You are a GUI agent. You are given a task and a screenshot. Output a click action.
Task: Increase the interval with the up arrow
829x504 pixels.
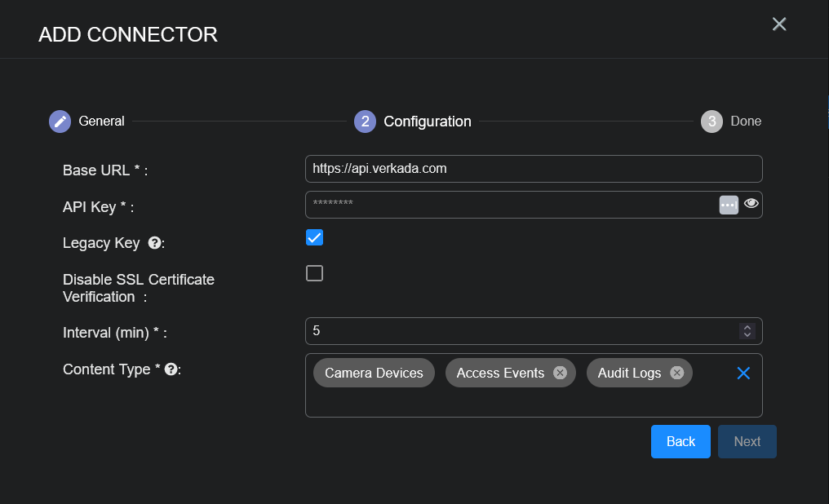coord(747,327)
